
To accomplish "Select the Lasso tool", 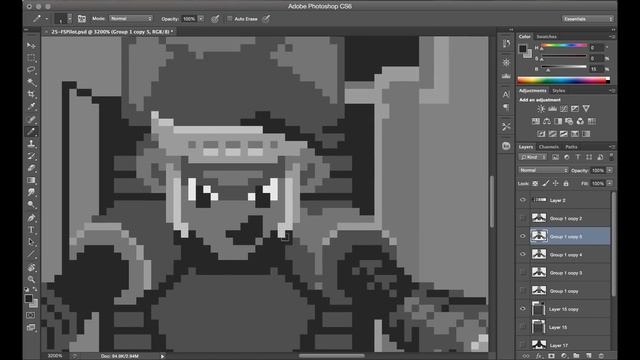I will click(x=31, y=70).
